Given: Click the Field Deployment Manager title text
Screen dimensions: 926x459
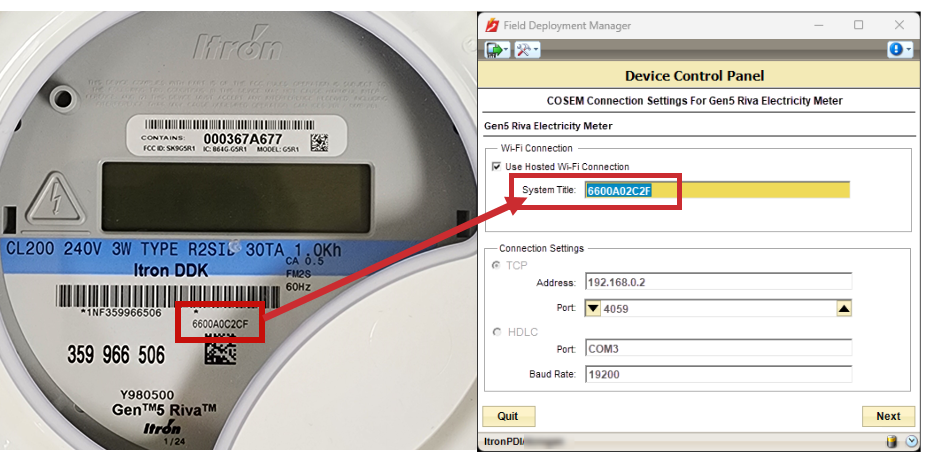Looking at the screenshot, I should (x=567, y=25).
